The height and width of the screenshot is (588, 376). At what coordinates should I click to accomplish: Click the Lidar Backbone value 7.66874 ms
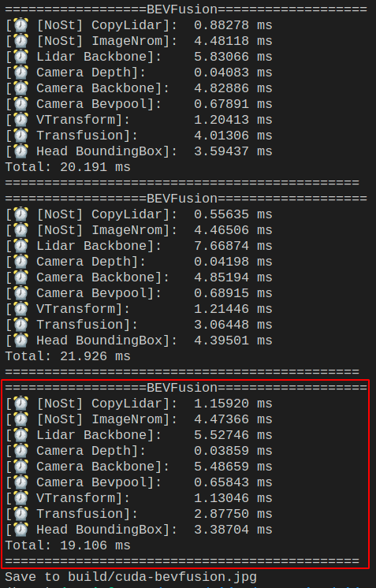(233, 247)
